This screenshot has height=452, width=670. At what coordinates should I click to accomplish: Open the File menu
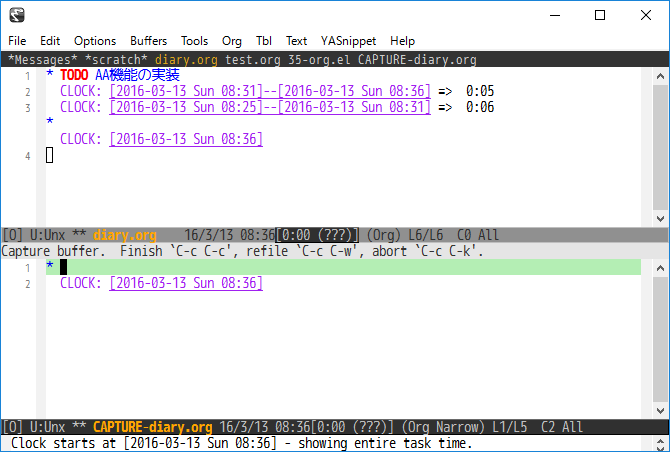coord(17,41)
